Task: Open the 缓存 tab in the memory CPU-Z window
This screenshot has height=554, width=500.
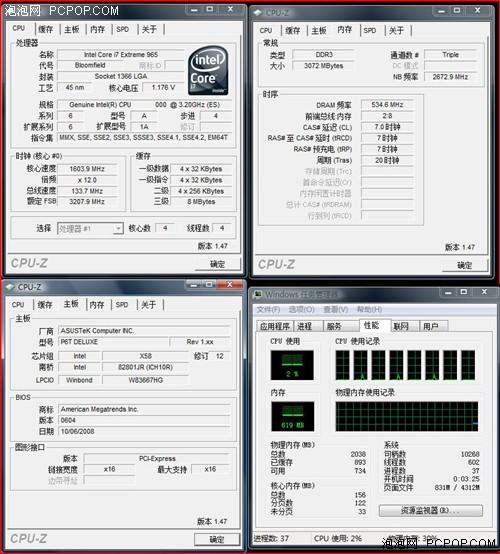Action: (x=293, y=31)
